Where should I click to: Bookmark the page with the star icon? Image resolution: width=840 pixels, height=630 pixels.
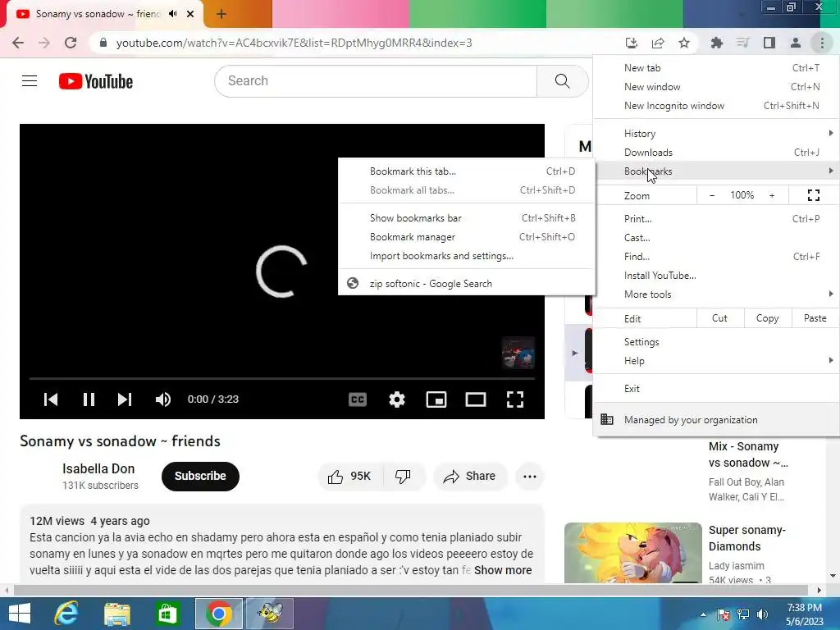click(684, 43)
